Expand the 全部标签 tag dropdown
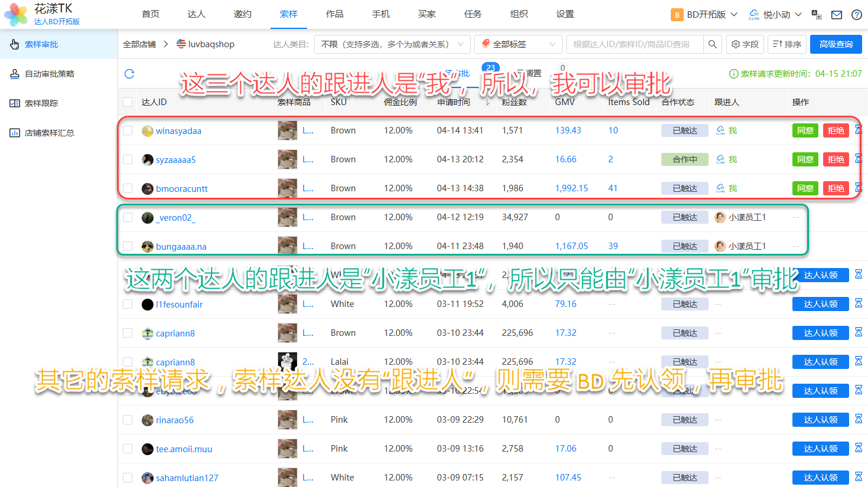This screenshot has width=868, height=487. click(518, 44)
